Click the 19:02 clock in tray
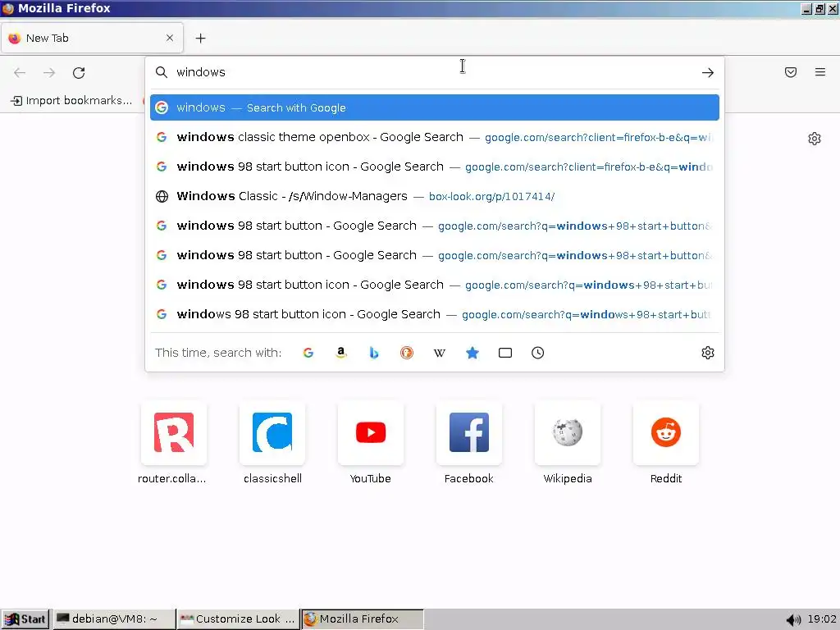 pos(822,619)
